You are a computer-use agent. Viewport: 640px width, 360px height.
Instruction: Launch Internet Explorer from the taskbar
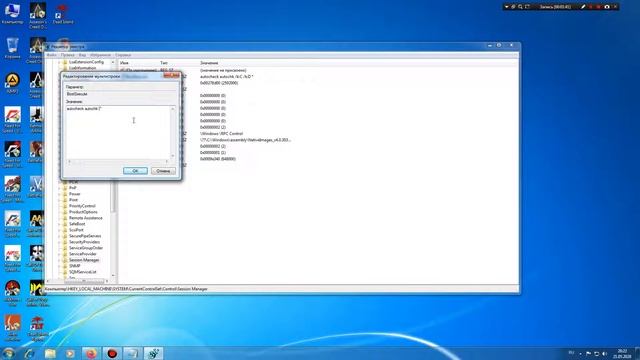click(x=29, y=353)
